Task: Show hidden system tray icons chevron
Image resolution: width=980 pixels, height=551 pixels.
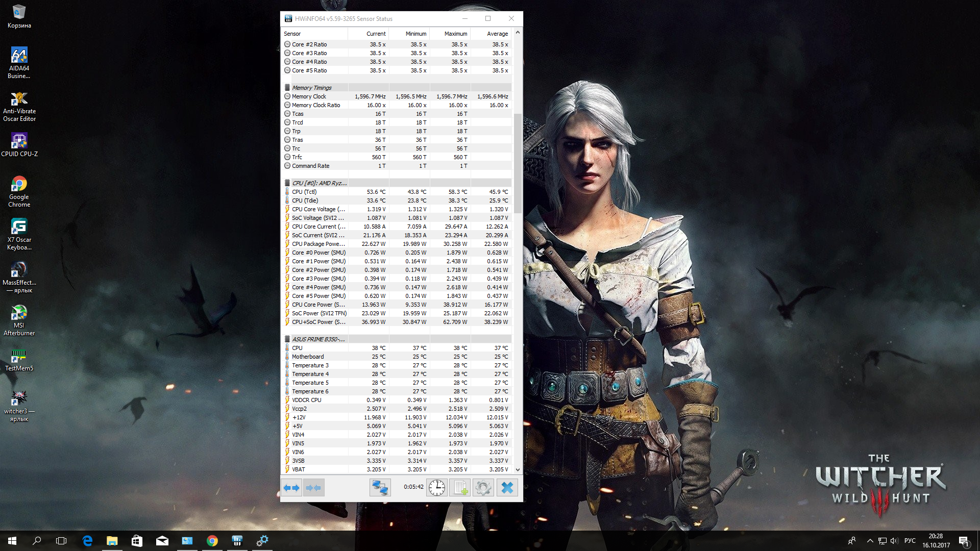Action: (x=870, y=541)
